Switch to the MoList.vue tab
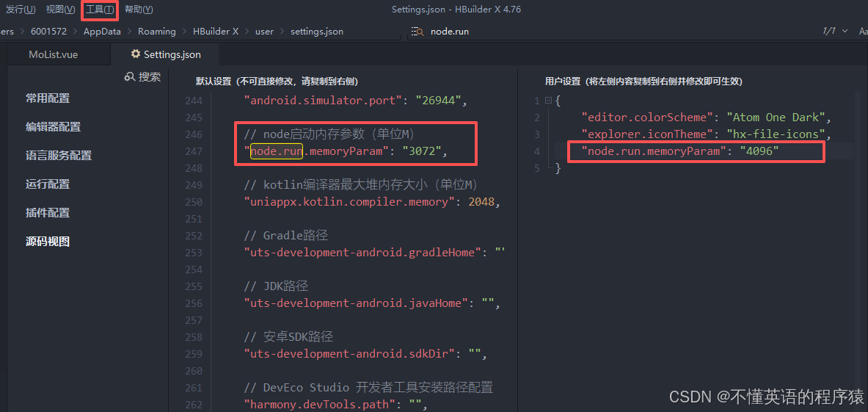The width and height of the screenshot is (868, 412). [54, 54]
